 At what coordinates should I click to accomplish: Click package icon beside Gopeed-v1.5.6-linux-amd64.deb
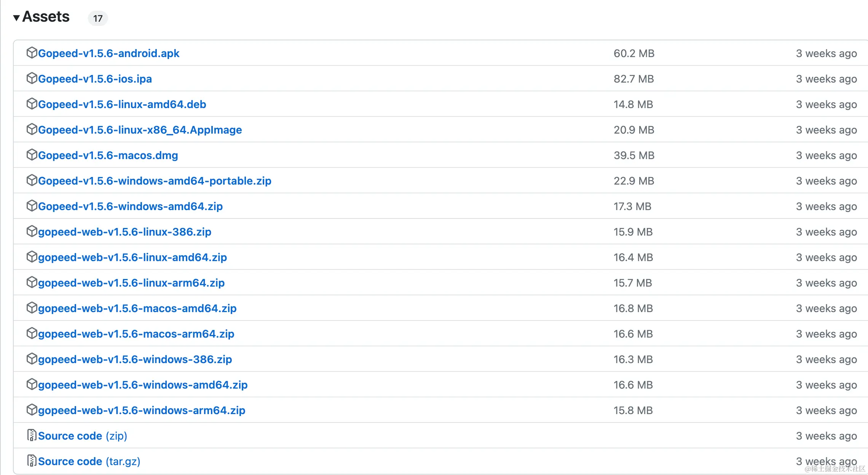[x=32, y=104]
